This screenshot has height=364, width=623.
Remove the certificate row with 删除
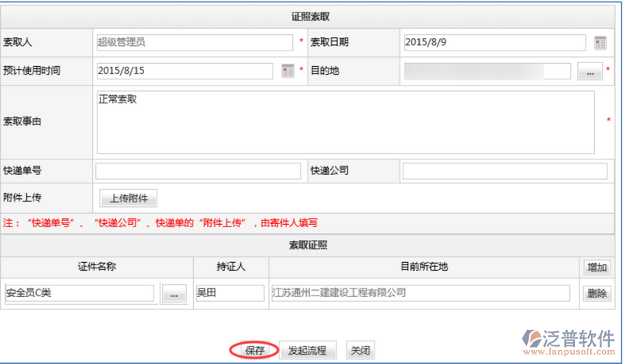point(597,293)
